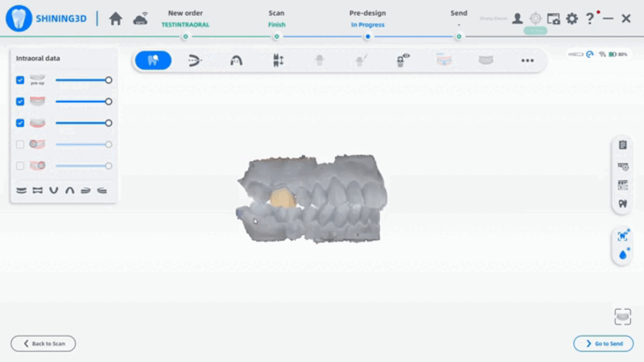Image resolution: width=644 pixels, height=362 pixels.
Task: Click the highlighted orange tooth on model
Action: [283, 198]
